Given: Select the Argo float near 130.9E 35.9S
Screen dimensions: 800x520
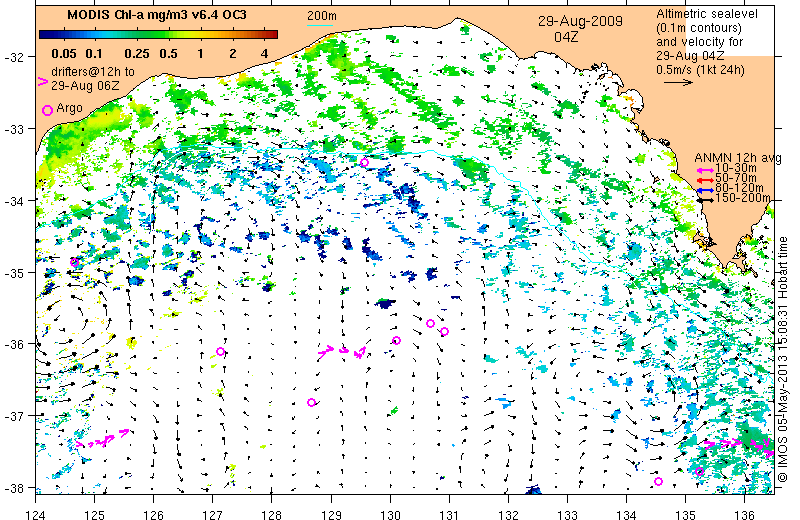Looking at the screenshot, I should pyautogui.click(x=444, y=332).
